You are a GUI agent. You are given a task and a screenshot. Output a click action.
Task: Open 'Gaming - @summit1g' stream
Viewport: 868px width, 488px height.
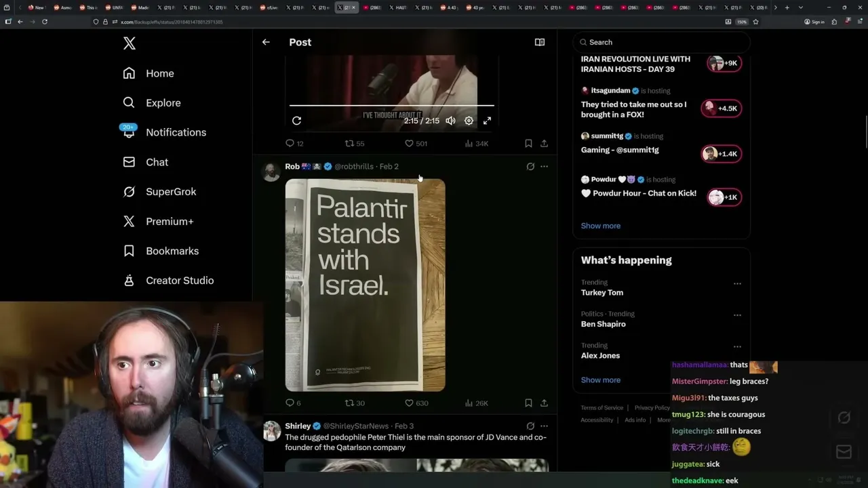coord(620,150)
